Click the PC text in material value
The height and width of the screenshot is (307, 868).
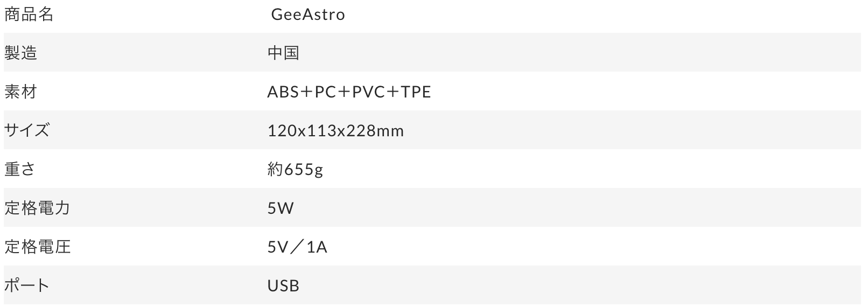point(326,92)
